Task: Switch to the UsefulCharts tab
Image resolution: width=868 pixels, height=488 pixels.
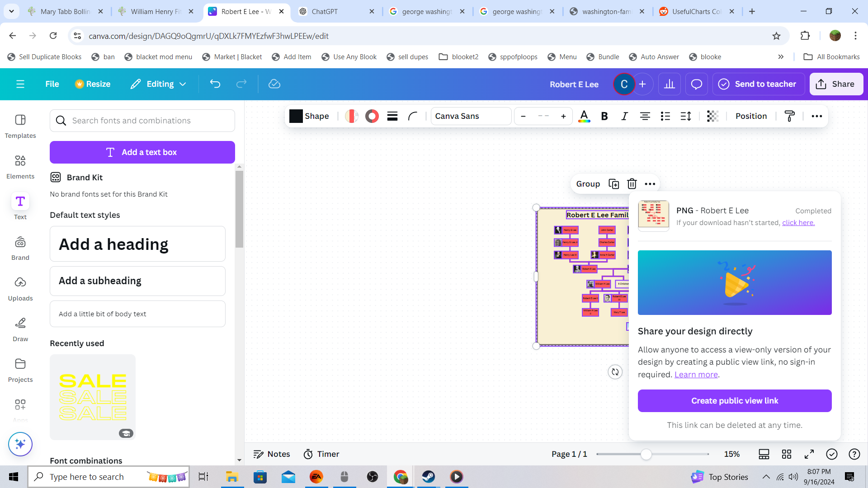Action: click(697, 11)
